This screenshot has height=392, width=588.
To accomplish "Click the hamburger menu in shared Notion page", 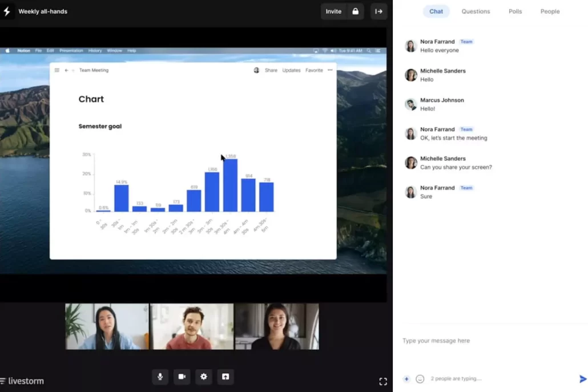I will coord(57,70).
